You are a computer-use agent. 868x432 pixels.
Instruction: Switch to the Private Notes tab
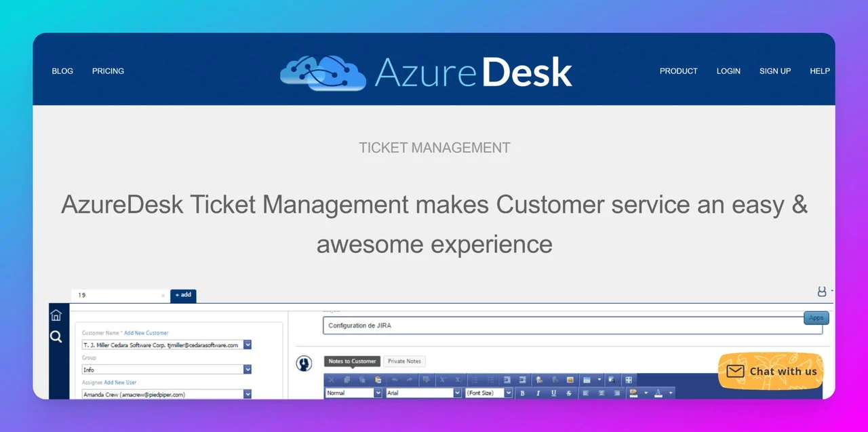pyautogui.click(x=404, y=361)
